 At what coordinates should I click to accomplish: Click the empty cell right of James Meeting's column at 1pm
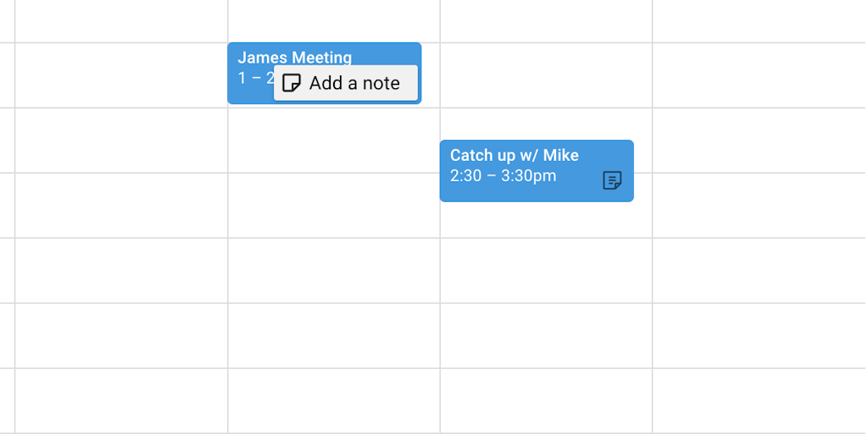[x=546, y=75]
